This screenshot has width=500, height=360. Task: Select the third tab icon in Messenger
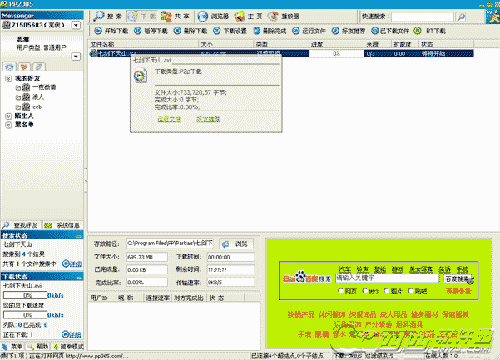pyautogui.click(x=39, y=67)
